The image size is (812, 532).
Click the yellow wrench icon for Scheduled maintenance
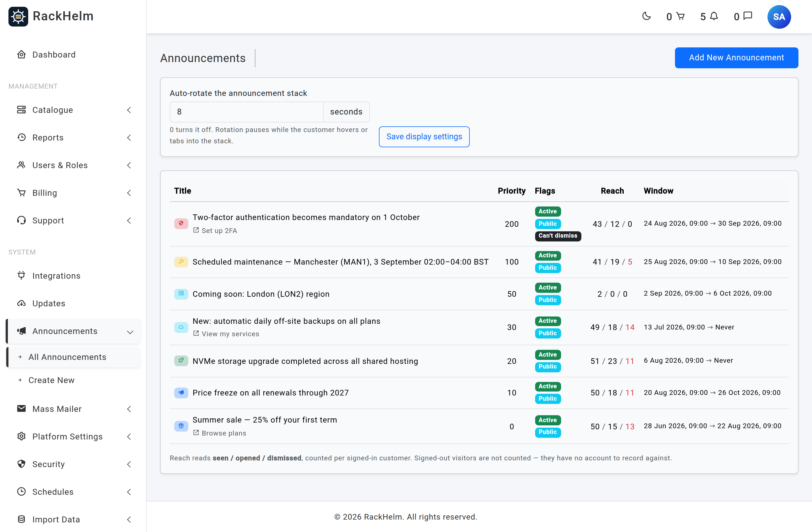pyautogui.click(x=181, y=262)
